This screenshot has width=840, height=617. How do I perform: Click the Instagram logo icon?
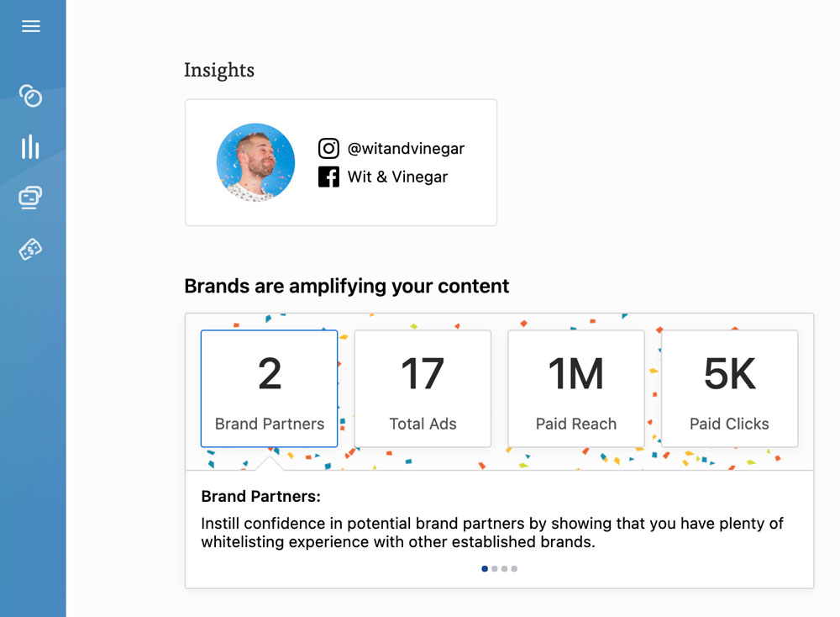328,149
